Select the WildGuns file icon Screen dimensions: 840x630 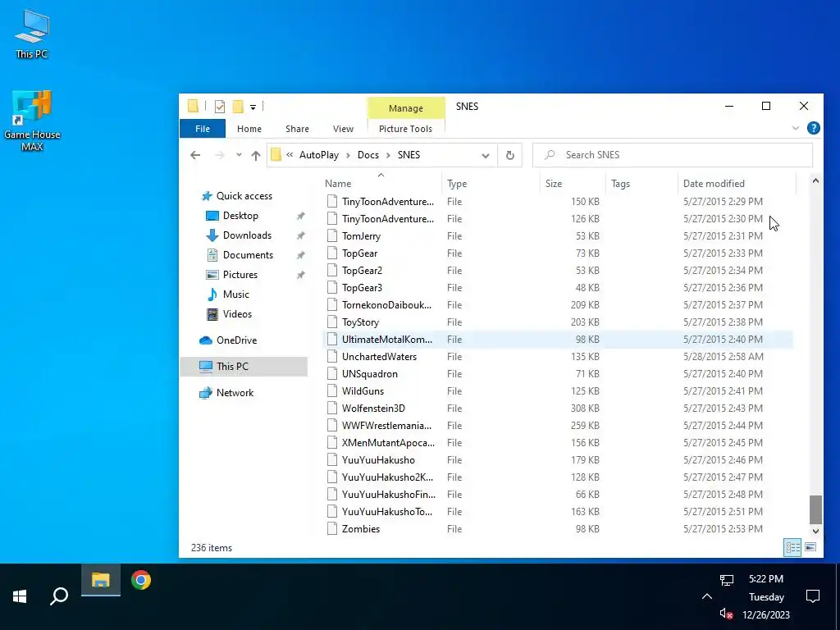[332, 391]
